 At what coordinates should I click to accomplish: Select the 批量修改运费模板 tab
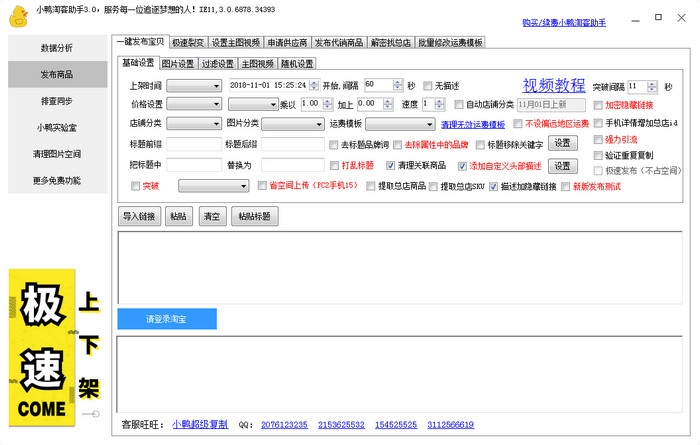pos(450,43)
